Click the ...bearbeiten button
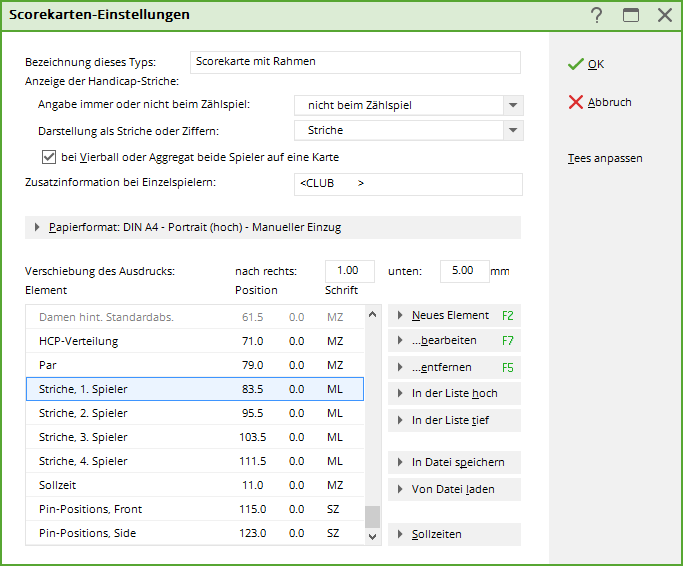This screenshot has width=683, height=566. [x=453, y=341]
